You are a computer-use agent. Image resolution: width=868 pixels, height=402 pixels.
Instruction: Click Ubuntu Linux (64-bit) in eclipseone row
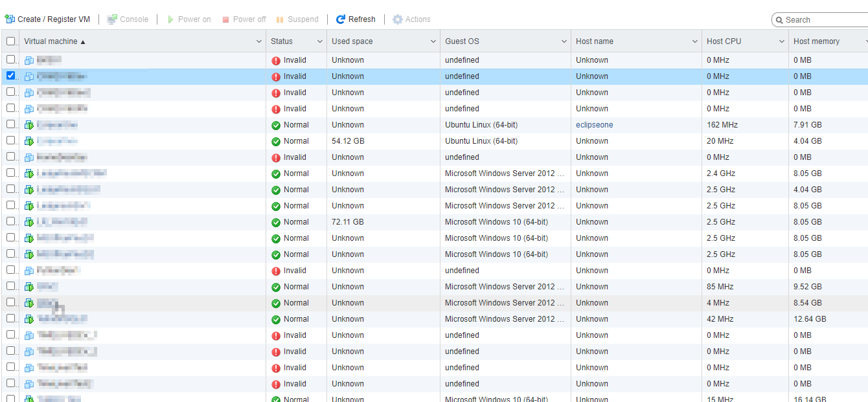coord(481,125)
